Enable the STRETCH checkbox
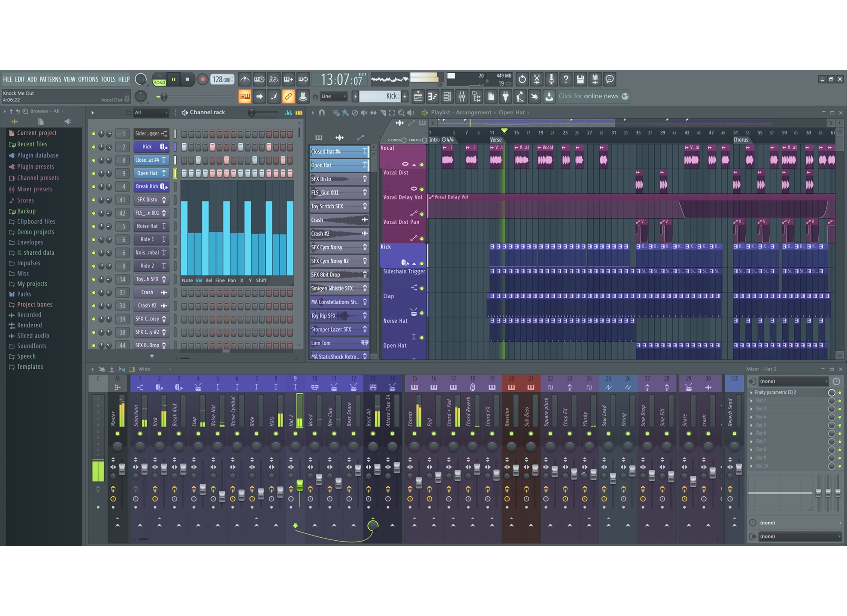 click(425, 139)
